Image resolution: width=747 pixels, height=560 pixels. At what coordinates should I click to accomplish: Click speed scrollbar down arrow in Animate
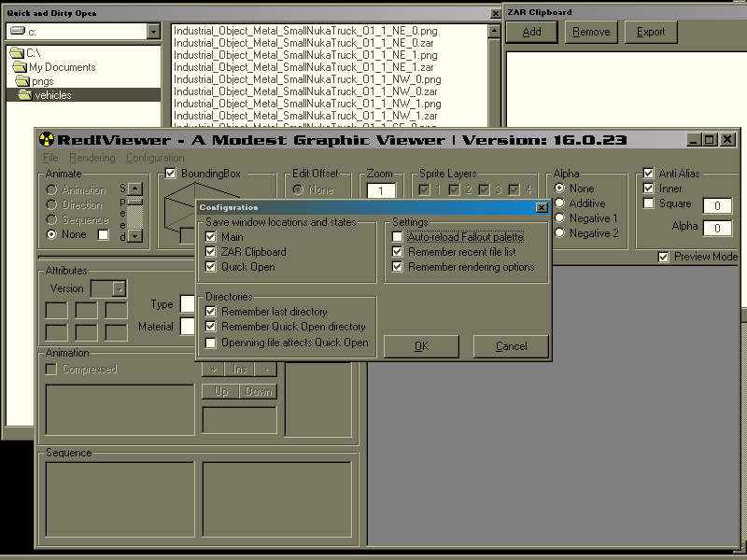[135, 236]
